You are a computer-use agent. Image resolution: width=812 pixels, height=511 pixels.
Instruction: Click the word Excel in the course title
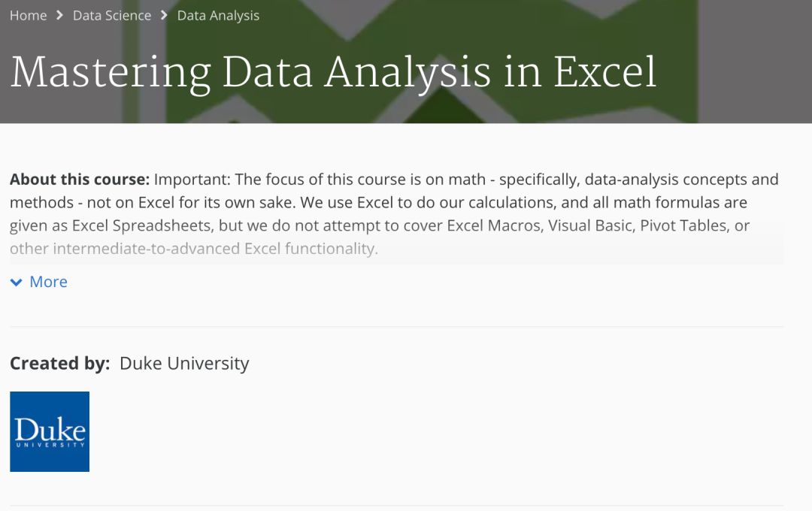click(x=604, y=72)
